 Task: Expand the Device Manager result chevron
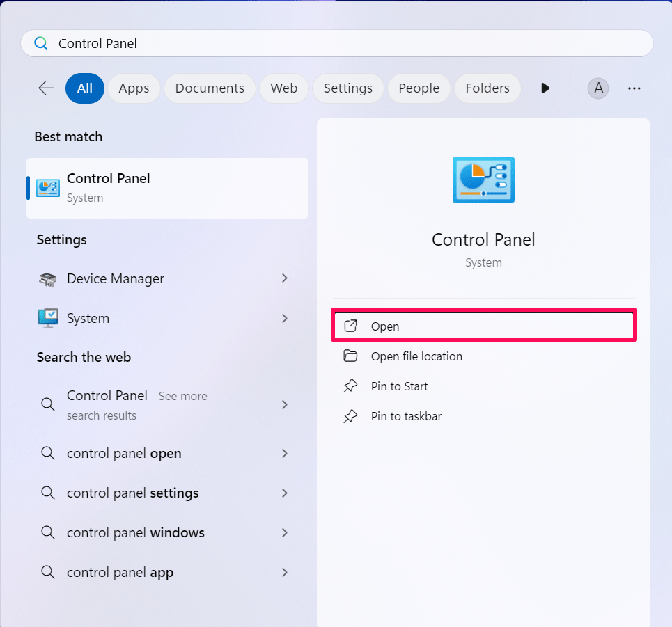point(285,278)
